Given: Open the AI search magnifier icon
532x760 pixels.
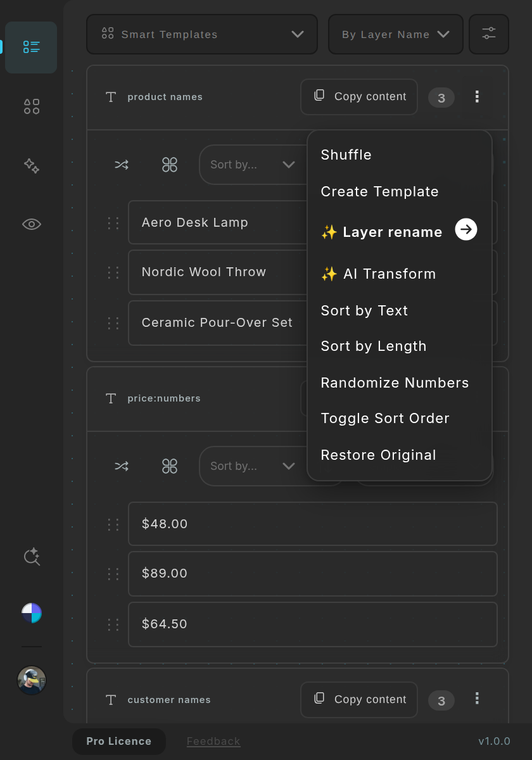Looking at the screenshot, I should coord(32,557).
